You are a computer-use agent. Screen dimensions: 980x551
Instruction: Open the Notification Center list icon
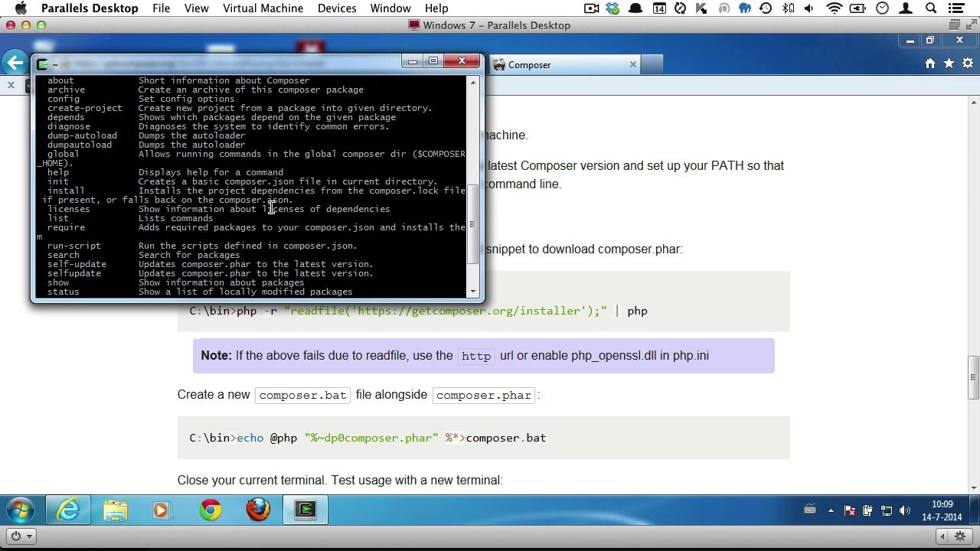955,8
